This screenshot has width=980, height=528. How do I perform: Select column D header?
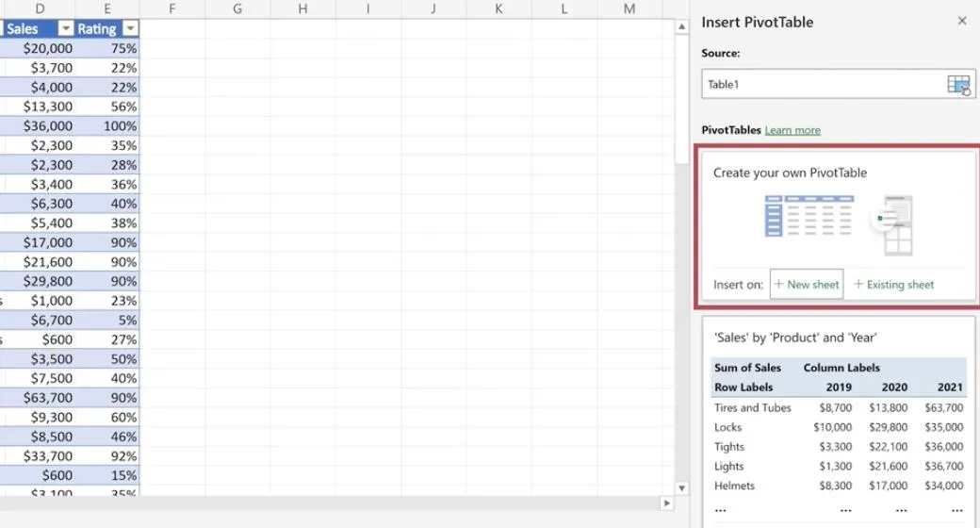point(40,8)
